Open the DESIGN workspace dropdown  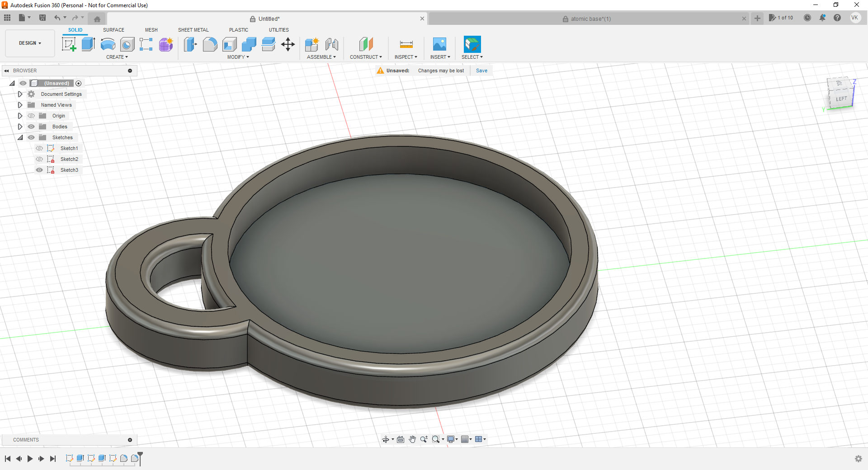[x=30, y=43]
